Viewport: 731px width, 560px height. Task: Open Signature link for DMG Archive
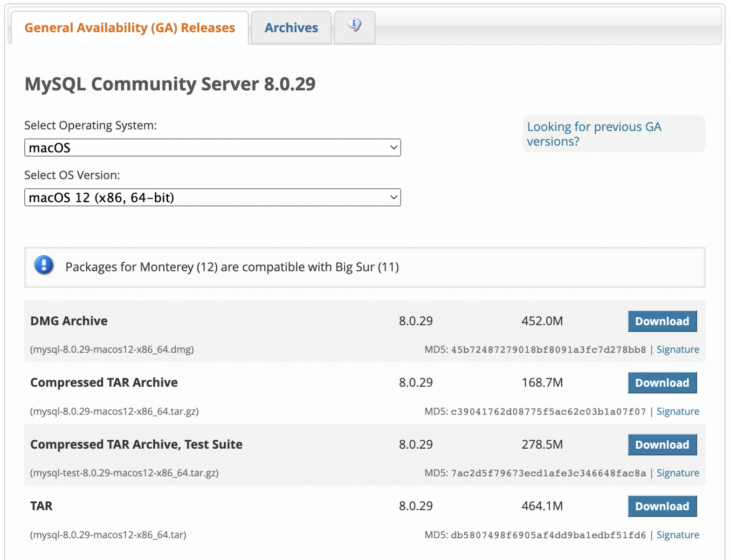(x=677, y=349)
